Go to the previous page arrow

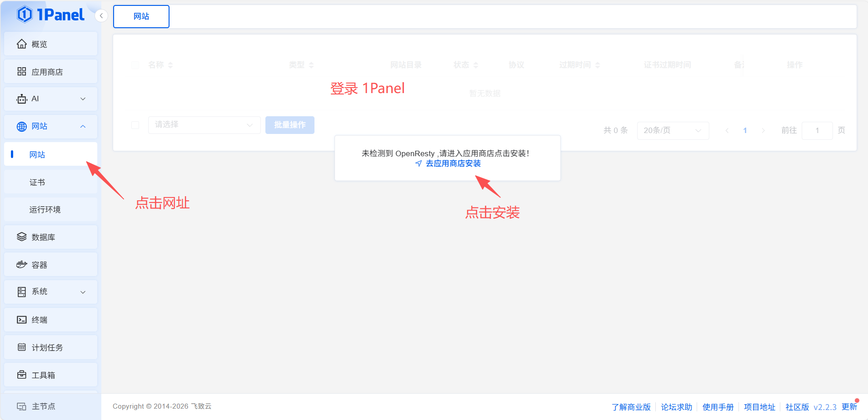point(727,131)
